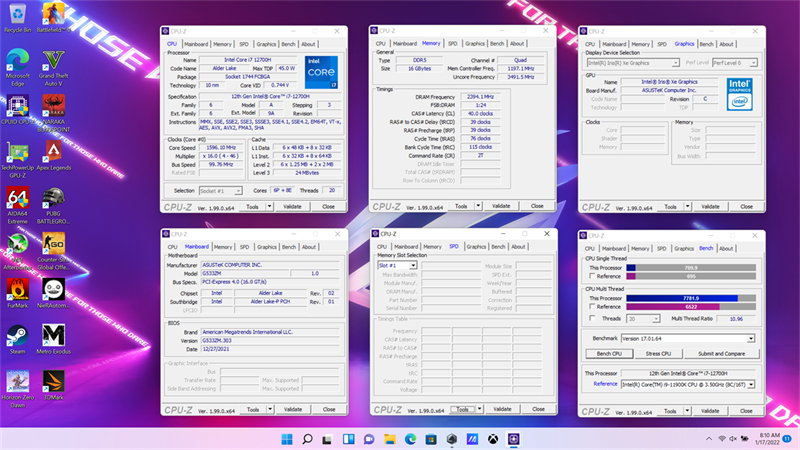The width and height of the screenshot is (800, 450).
Task: Check the Threads checkbox in Bench window
Action: (591, 318)
